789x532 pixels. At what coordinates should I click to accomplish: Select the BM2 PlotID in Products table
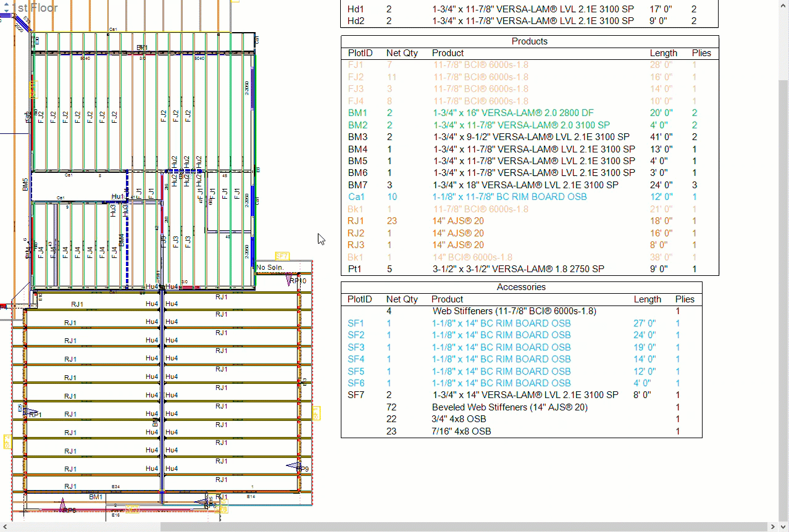(357, 125)
